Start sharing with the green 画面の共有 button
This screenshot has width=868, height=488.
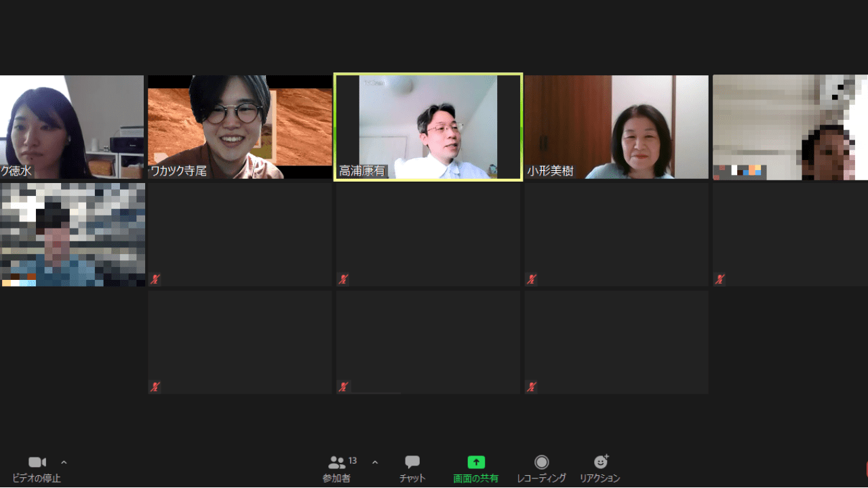[476, 469]
